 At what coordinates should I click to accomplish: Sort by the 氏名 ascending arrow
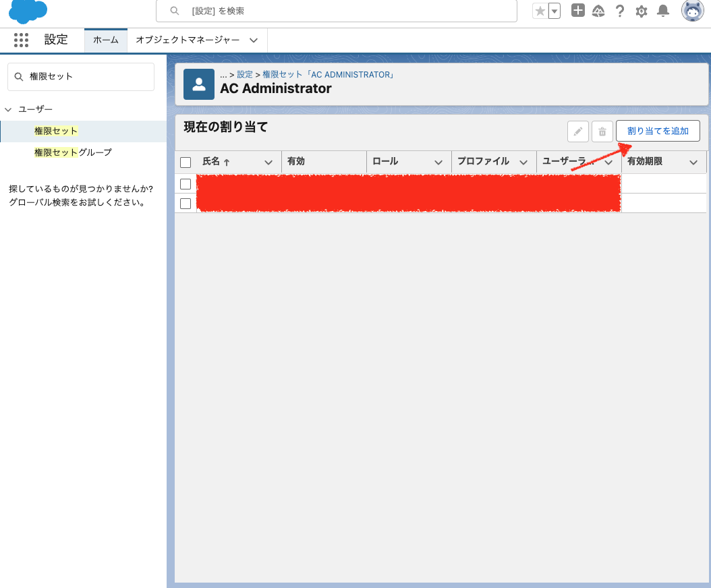point(227,162)
